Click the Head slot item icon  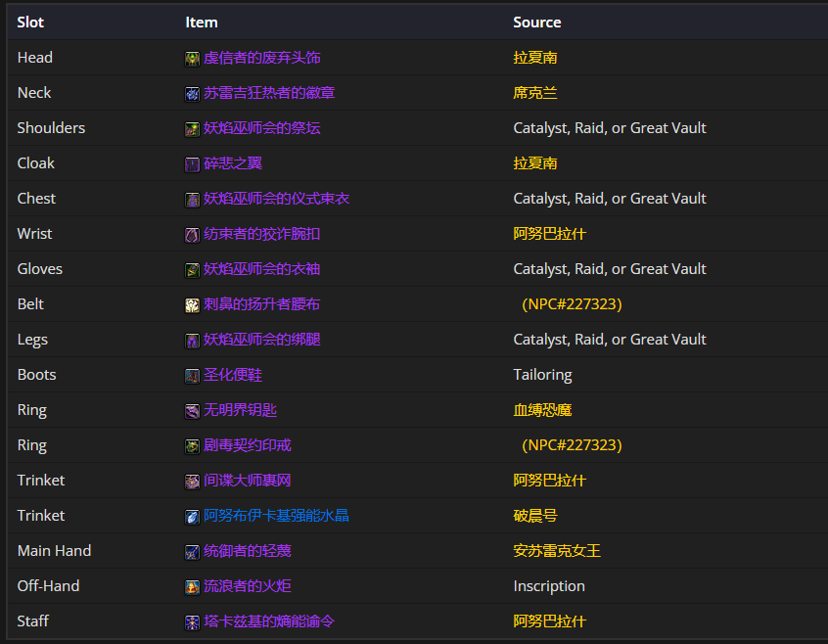(x=193, y=59)
